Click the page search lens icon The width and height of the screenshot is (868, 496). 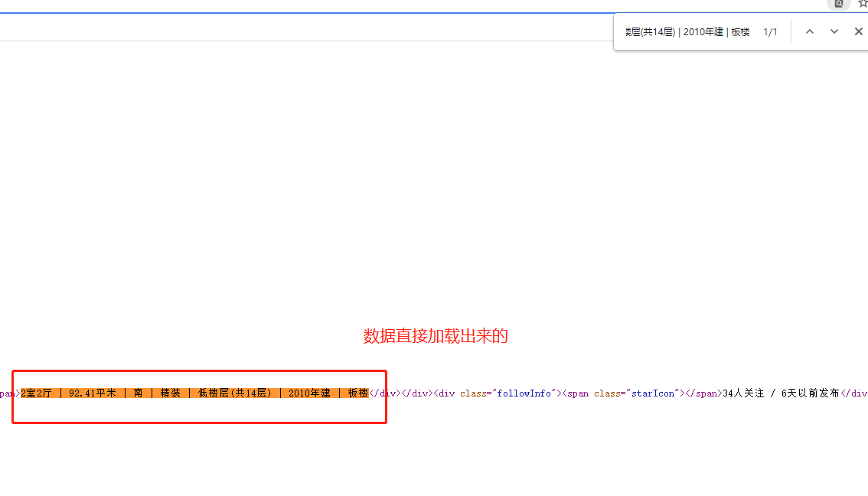coord(839,4)
